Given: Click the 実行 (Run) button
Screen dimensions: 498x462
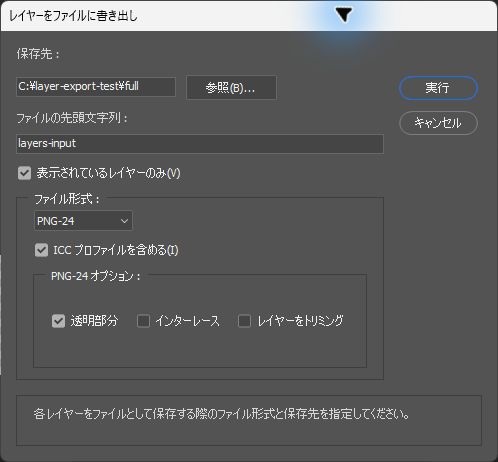Looking at the screenshot, I should [438, 88].
